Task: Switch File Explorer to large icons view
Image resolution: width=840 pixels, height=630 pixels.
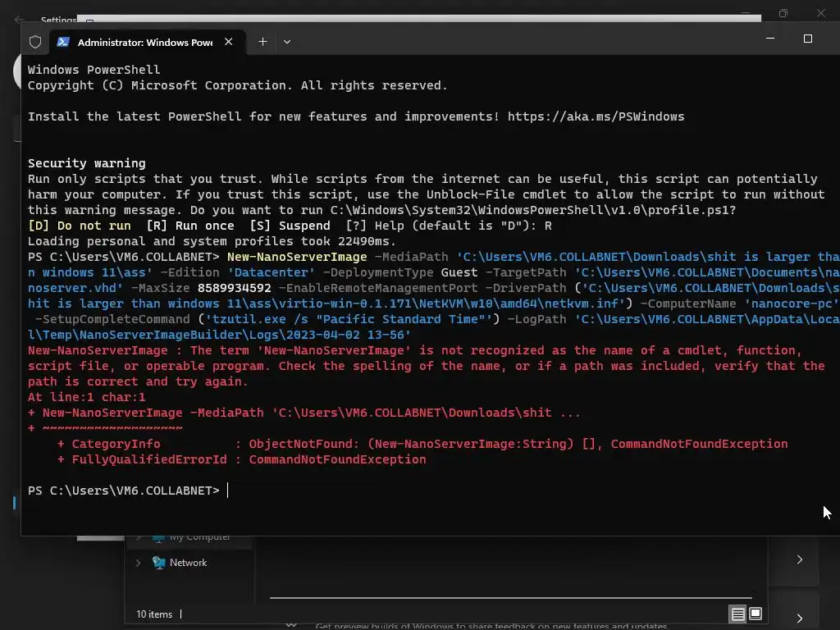Action: click(756, 614)
